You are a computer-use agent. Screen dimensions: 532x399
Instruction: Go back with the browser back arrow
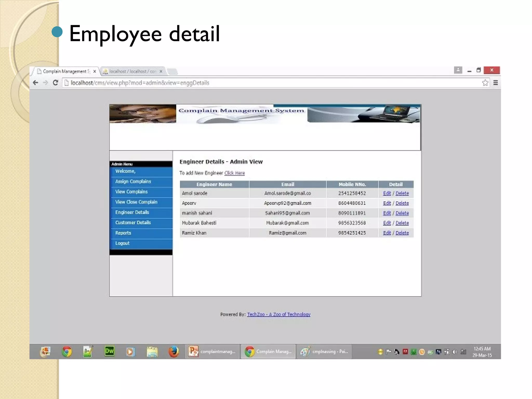(x=36, y=83)
